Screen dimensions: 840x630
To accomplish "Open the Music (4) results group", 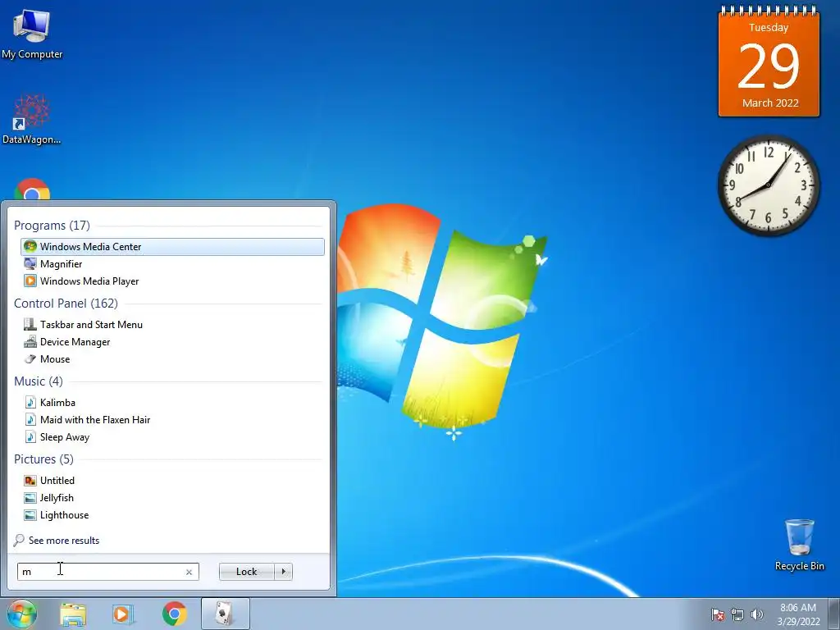I will 39,381.
